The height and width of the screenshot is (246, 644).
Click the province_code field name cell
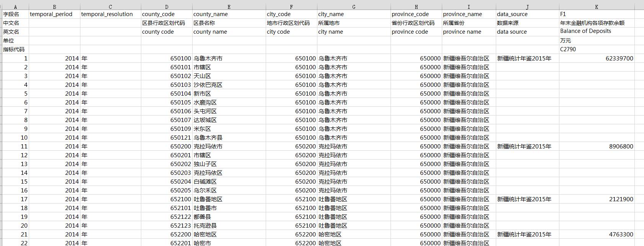pyautogui.click(x=416, y=14)
